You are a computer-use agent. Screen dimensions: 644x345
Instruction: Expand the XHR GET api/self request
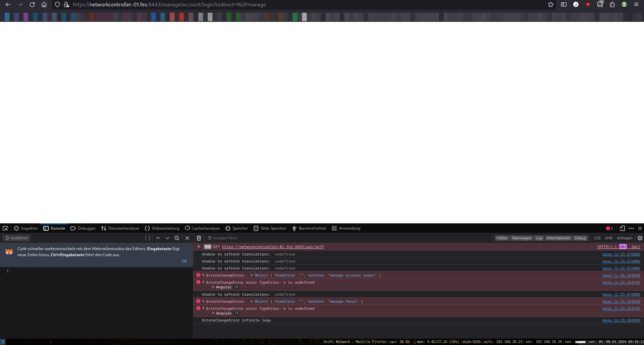tap(199, 247)
